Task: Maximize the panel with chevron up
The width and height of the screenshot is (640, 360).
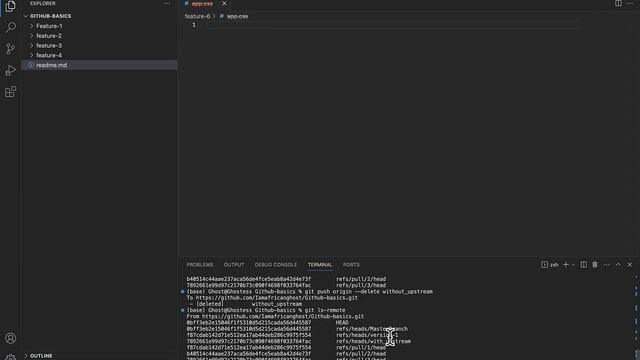Action: click(x=618, y=265)
